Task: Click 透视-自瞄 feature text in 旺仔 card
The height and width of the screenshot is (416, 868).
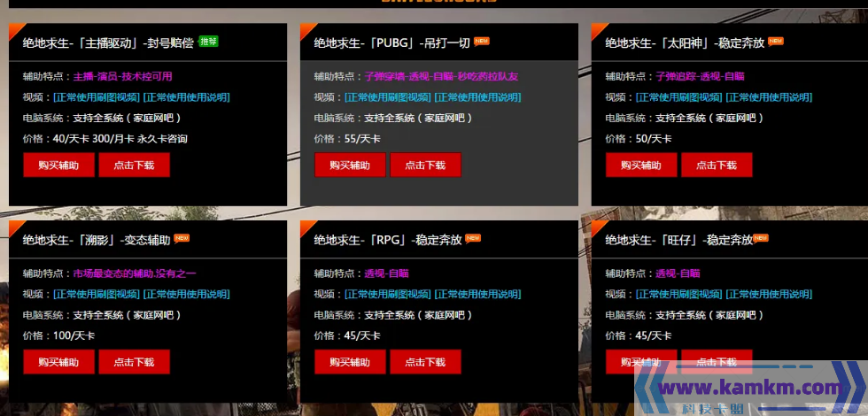Action: click(x=678, y=273)
